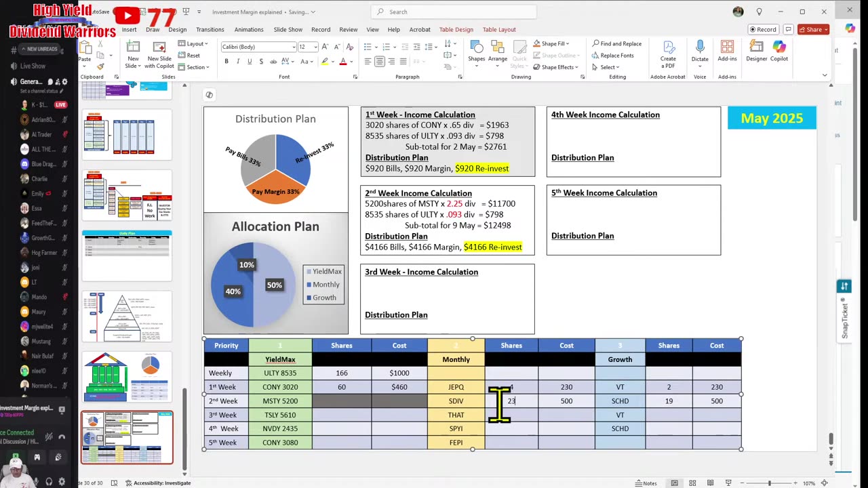Start Dictate microphone
Screen dimensions: 868x488
[x=700, y=52]
